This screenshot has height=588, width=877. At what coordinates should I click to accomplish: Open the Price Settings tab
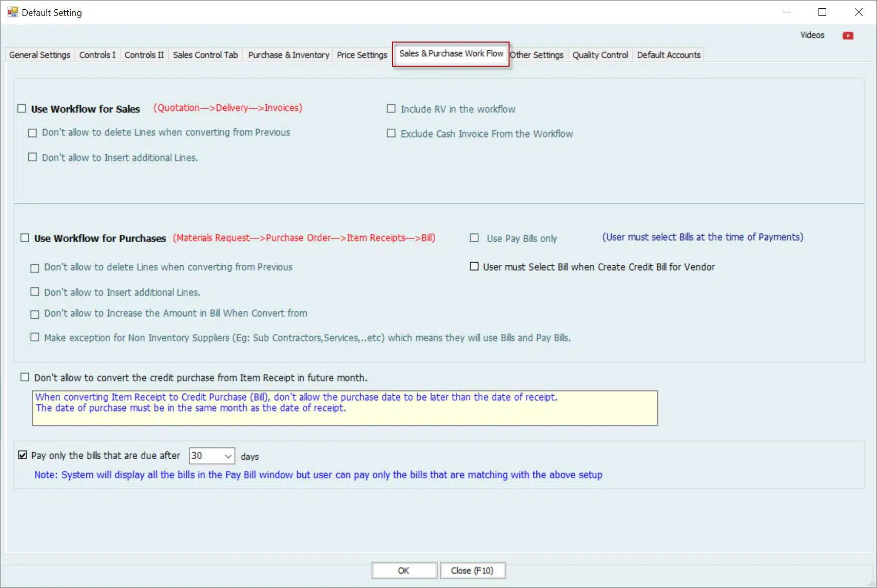click(x=362, y=55)
